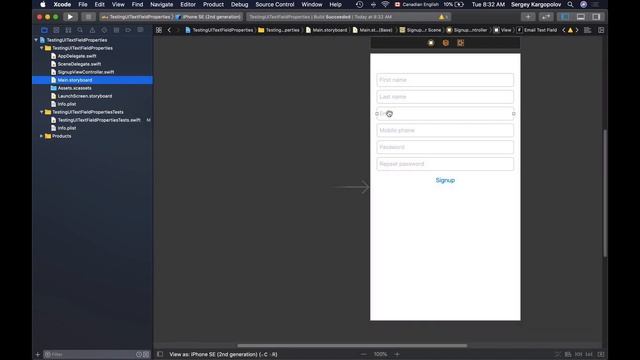The image size is (640, 360).
Task: Open the Issue navigator
Action: (92, 30)
